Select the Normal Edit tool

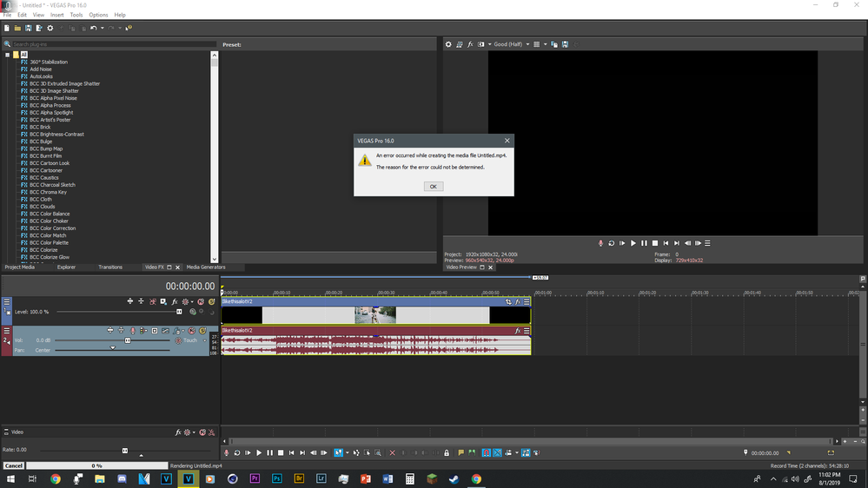coord(338,453)
